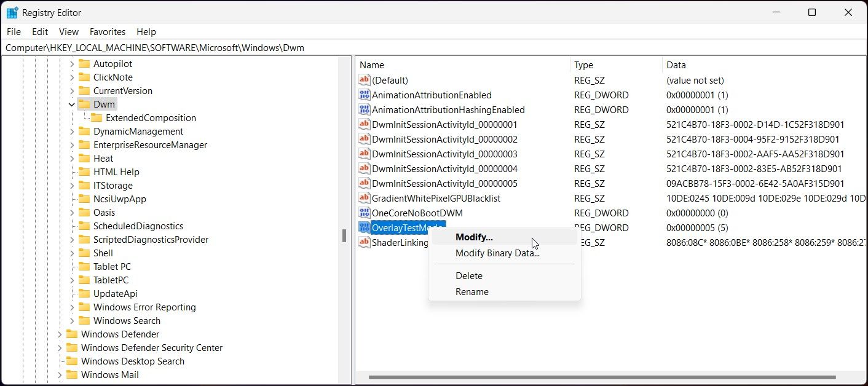
Task: Collapse the Dwm key using its chevron
Action: click(72, 104)
